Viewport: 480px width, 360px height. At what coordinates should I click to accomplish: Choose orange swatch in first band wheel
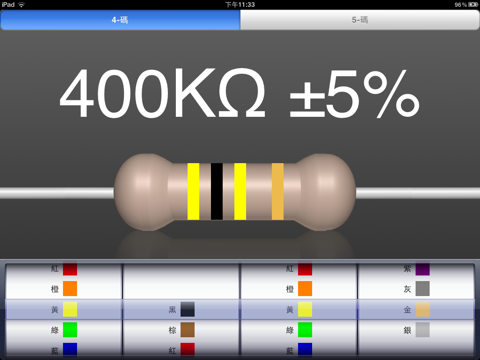(70, 289)
